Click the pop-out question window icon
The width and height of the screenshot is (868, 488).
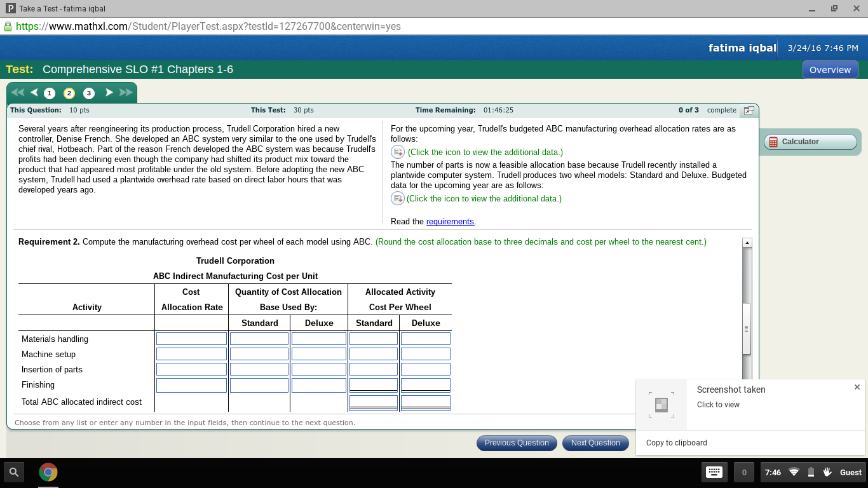click(749, 110)
